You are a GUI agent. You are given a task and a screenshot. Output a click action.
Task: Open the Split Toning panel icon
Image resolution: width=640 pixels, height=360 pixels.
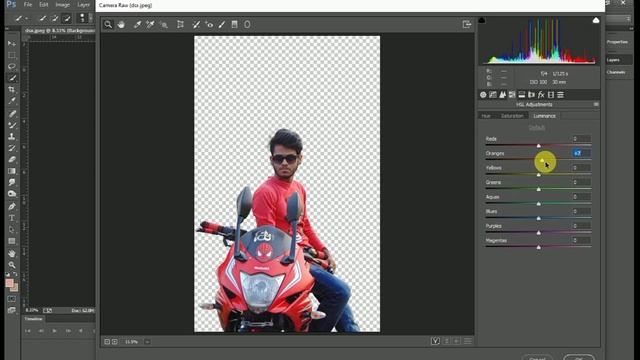(522, 95)
